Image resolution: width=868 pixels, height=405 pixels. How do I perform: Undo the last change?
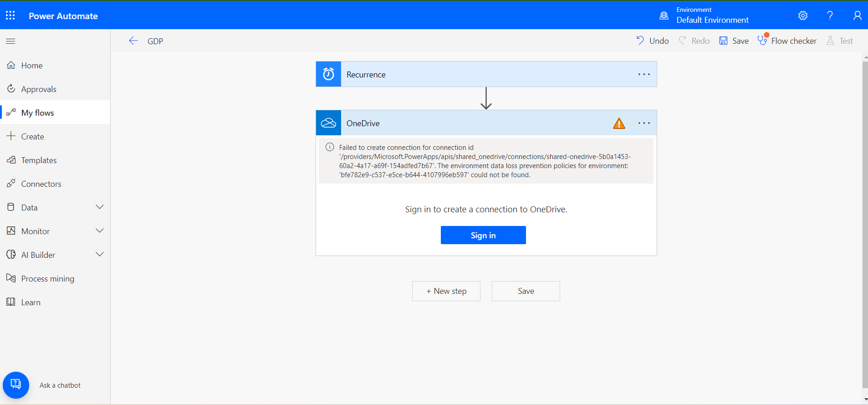[652, 41]
